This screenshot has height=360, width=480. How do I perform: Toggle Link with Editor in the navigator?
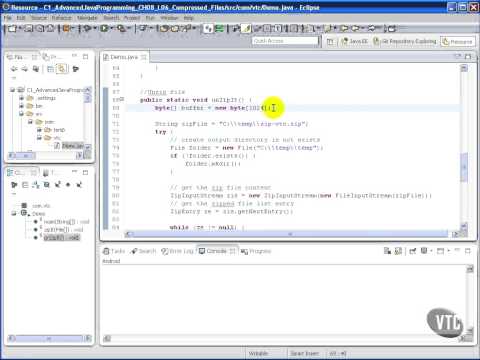(x=62, y=69)
